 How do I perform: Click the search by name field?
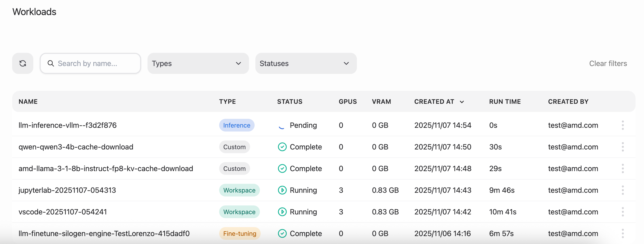[x=90, y=63]
